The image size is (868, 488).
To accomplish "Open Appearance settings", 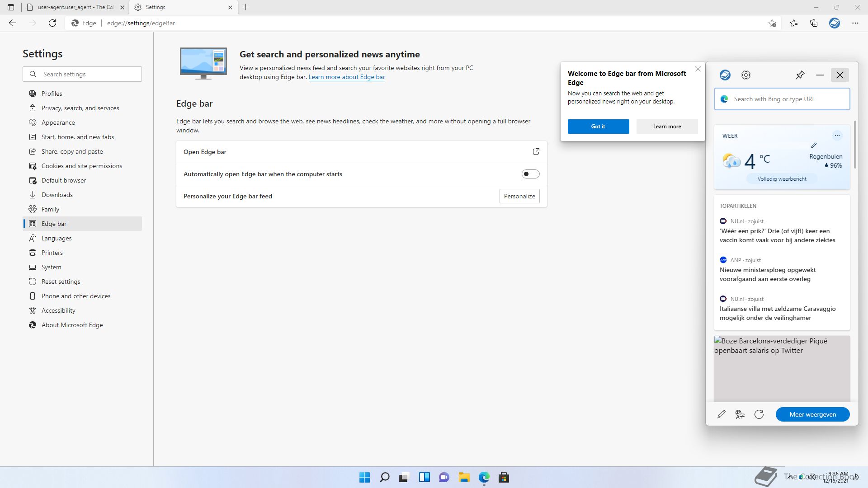I will (x=82, y=122).
